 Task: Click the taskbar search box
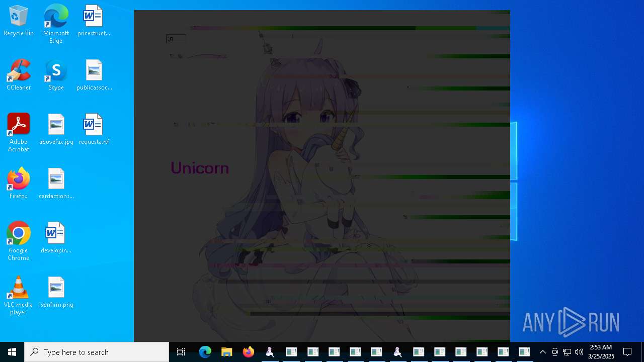pos(97,352)
